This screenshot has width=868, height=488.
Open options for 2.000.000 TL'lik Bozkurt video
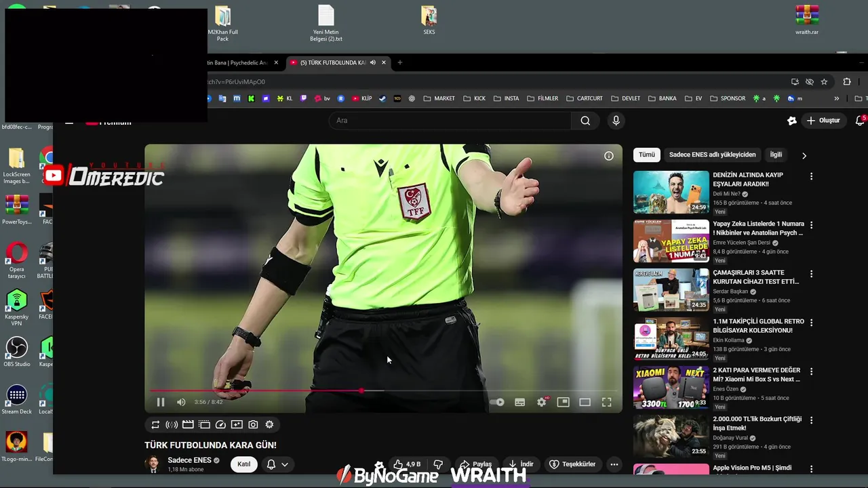(811, 420)
